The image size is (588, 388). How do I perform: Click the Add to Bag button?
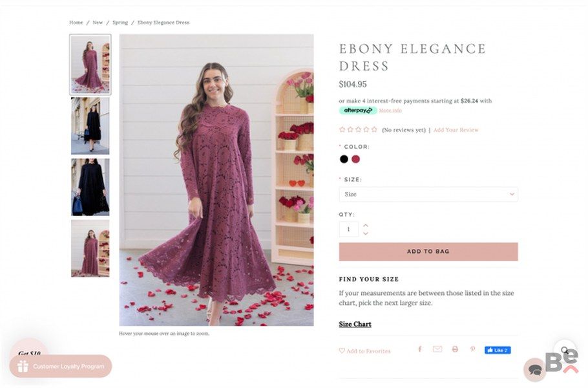pos(428,252)
